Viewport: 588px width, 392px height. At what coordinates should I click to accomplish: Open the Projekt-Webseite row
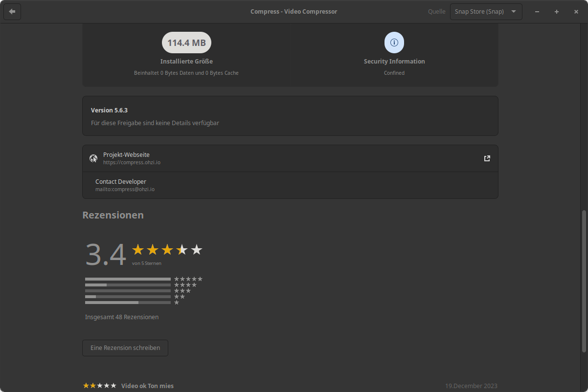pos(290,158)
